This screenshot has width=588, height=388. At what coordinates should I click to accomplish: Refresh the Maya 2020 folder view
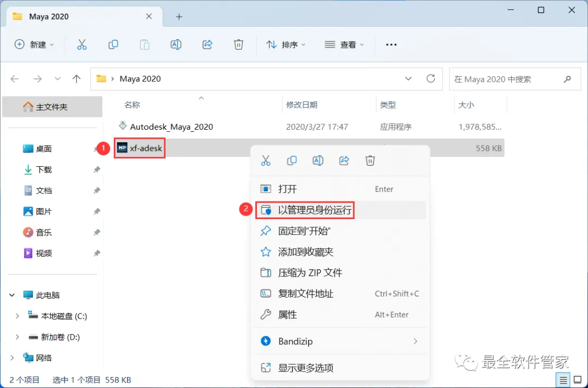[x=431, y=78]
